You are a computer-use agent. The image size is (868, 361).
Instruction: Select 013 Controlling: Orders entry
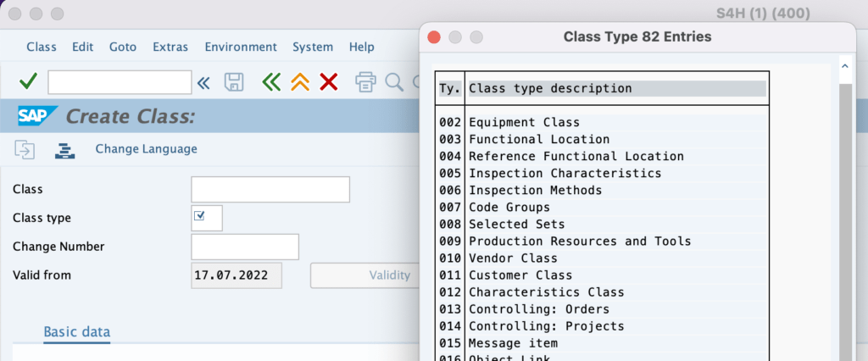tap(603, 309)
